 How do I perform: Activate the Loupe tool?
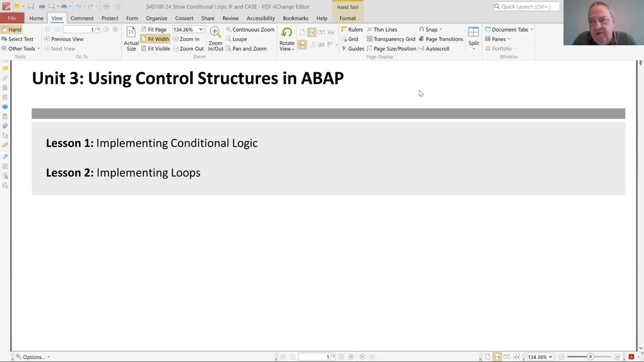pos(236,39)
